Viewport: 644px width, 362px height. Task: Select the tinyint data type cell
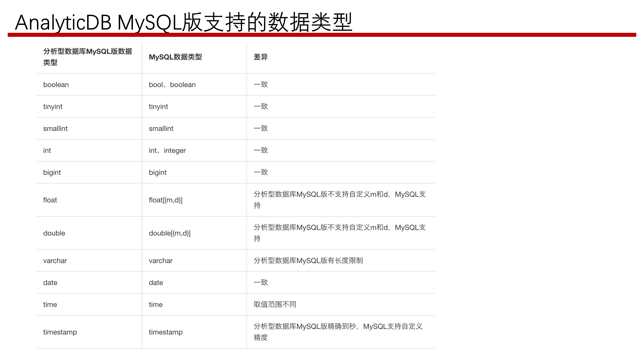[x=52, y=106]
